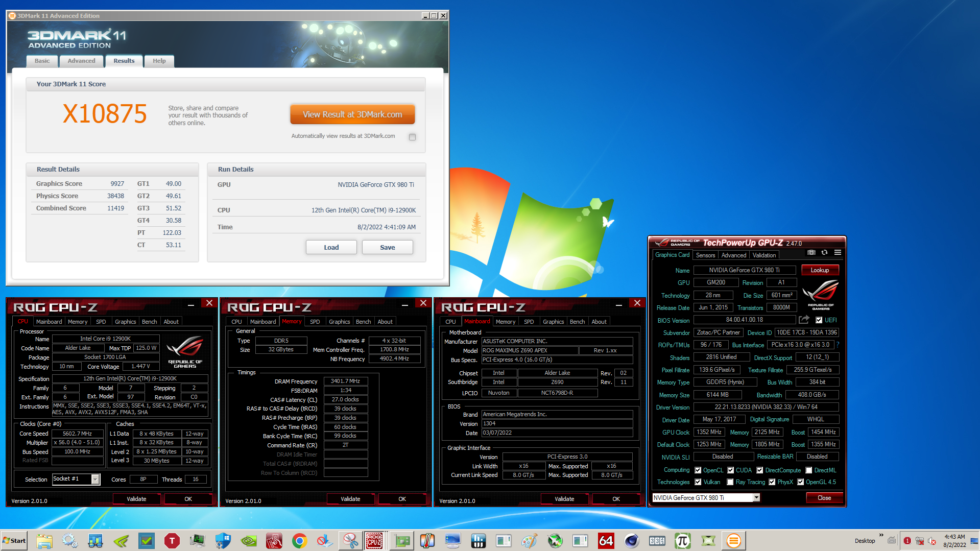The image size is (980, 551).
Task: Click Validate in the CPU-Z Mainboard window
Action: coord(564,499)
